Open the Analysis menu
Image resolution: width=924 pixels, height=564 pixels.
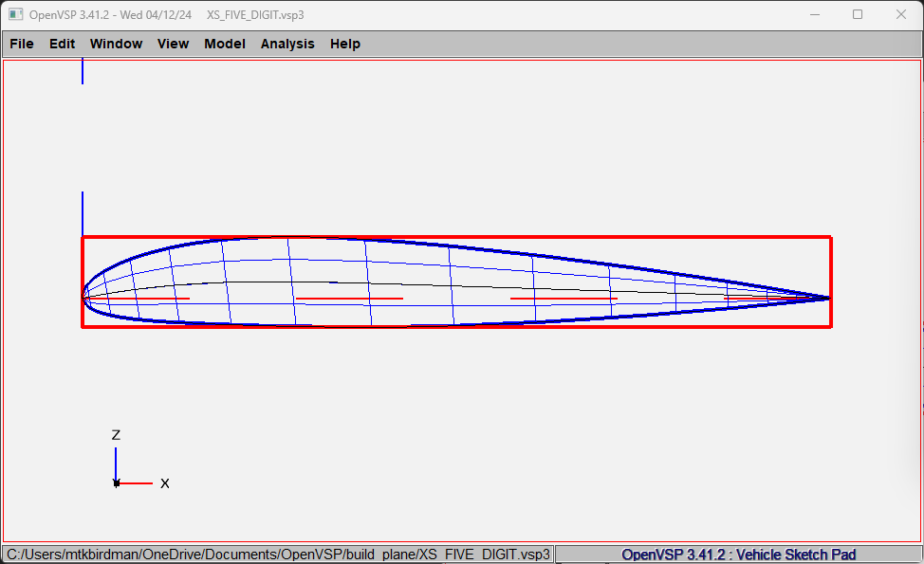coord(287,44)
